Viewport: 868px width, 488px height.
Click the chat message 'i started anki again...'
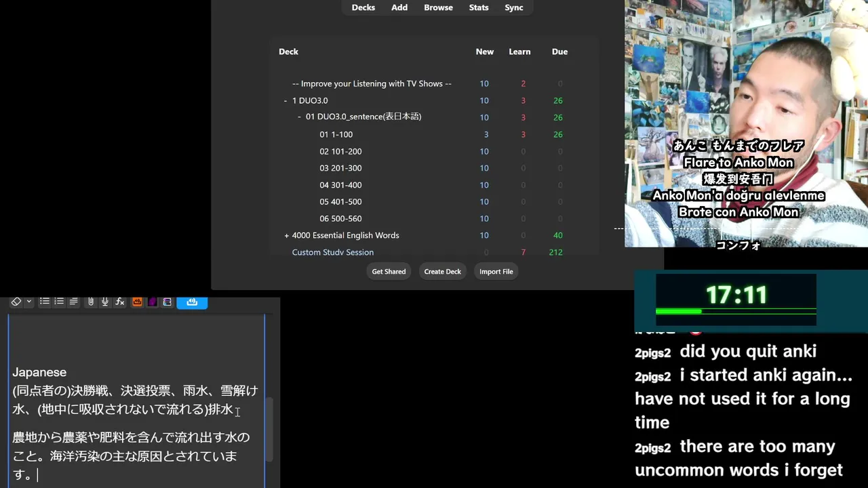pyautogui.click(x=743, y=399)
